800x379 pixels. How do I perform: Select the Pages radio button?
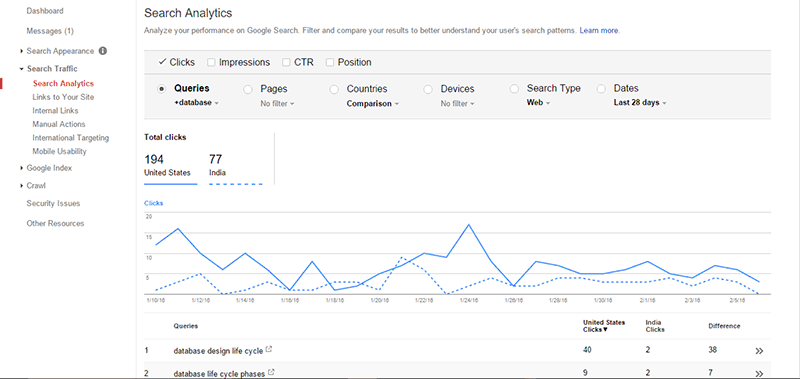pyautogui.click(x=248, y=89)
